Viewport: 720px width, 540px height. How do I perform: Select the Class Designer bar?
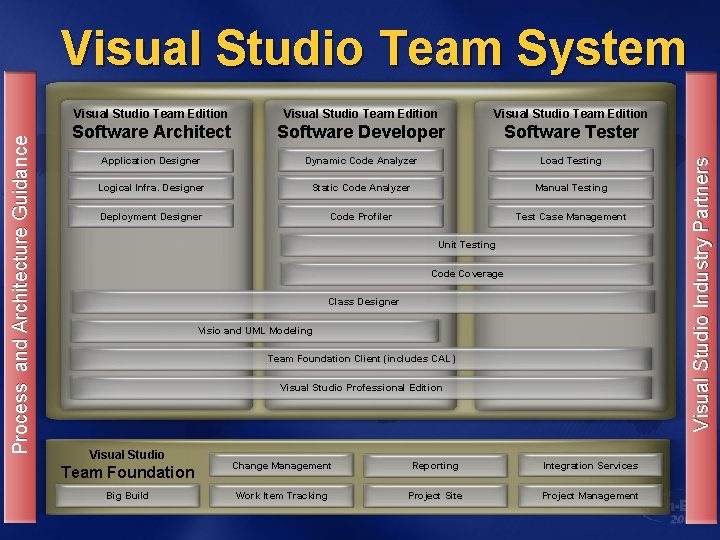click(x=363, y=302)
